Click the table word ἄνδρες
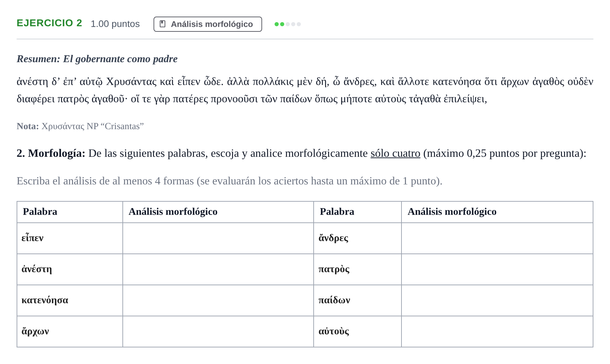 click(333, 238)
